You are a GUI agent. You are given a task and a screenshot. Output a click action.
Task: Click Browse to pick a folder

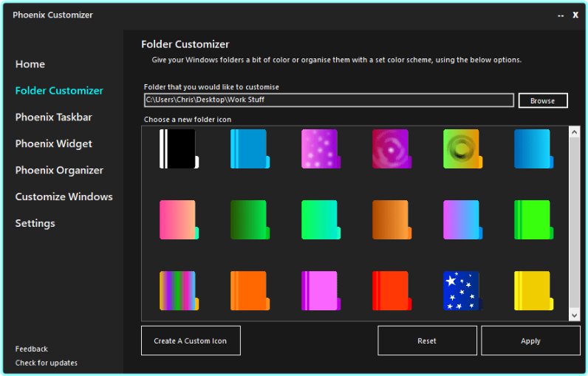point(542,100)
